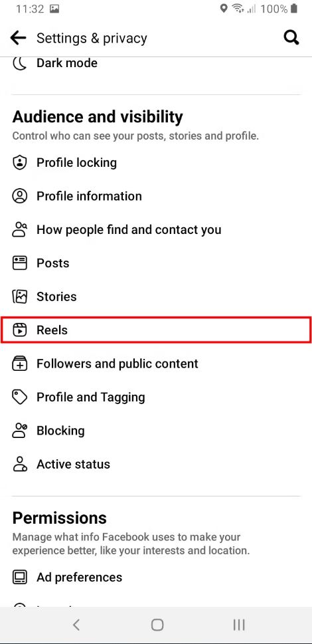The width and height of the screenshot is (312, 644).
Task: Tap Android back navigation button
Action: pos(76,625)
